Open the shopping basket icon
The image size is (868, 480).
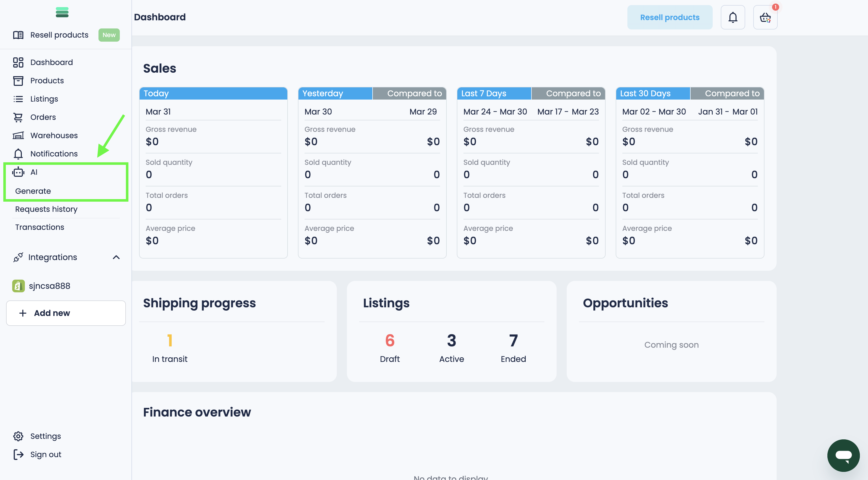(765, 17)
